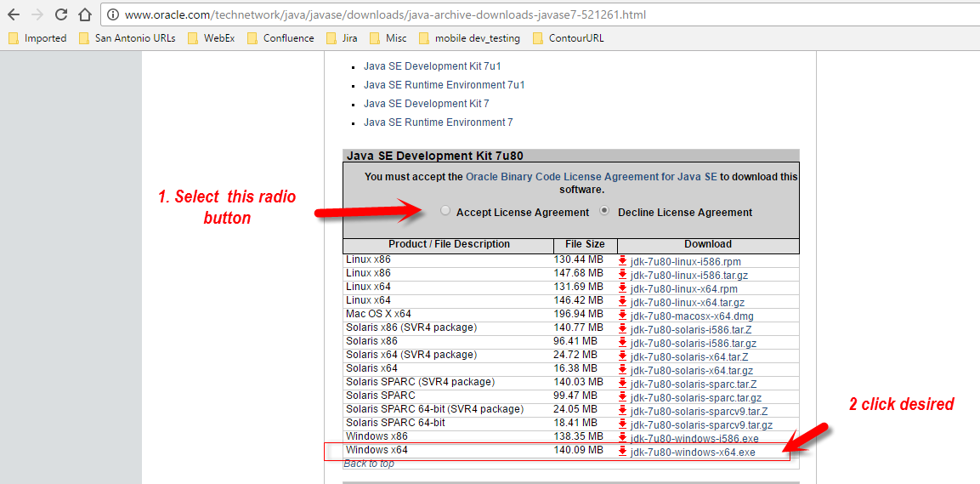980x484 pixels.
Task: Go to the browser Home icon
Action: [x=85, y=14]
